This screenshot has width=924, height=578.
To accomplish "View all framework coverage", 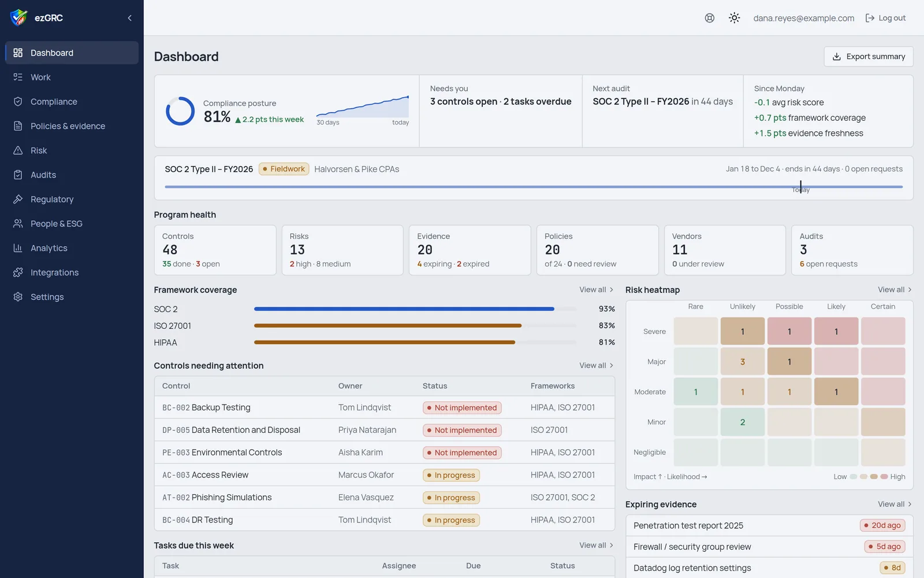I will tap(597, 290).
